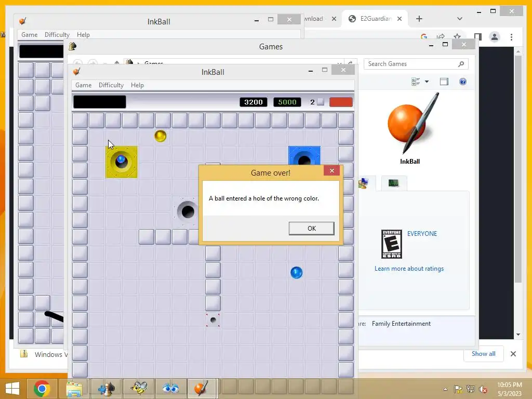
Task: Open the Difficulty menu in the background InkBall window
Action: [x=57, y=35]
